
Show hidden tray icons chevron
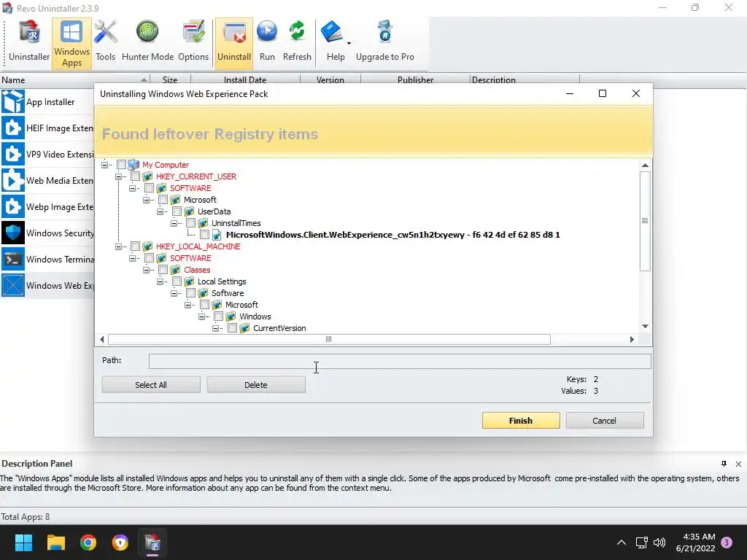point(622,542)
